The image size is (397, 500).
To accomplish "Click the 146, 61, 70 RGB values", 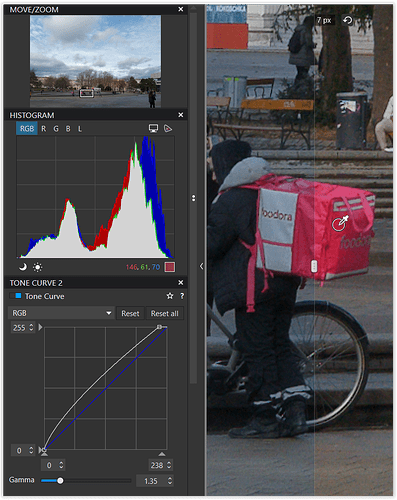I will pos(143,267).
